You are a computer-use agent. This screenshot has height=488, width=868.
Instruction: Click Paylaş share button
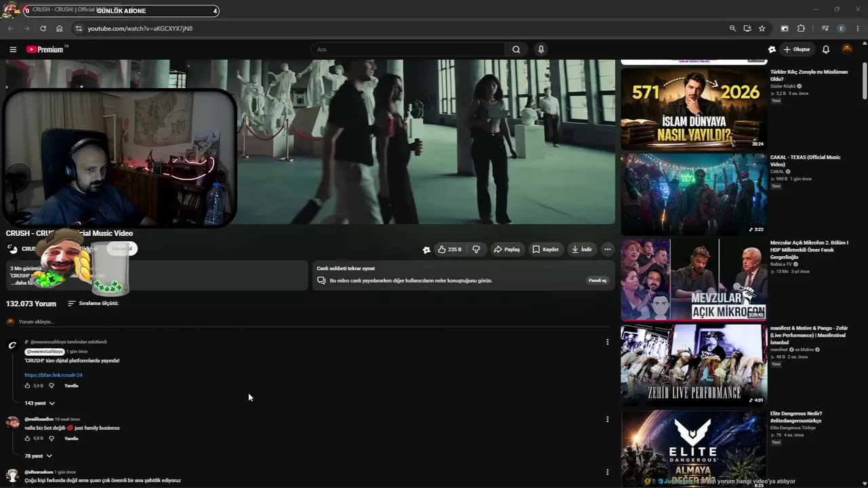(x=507, y=249)
